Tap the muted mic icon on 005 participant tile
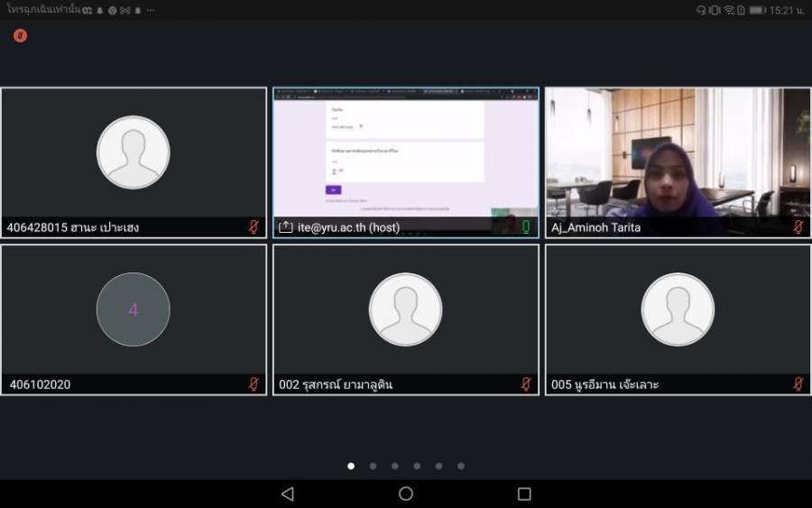This screenshot has width=812, height=508. coord(798,384)
